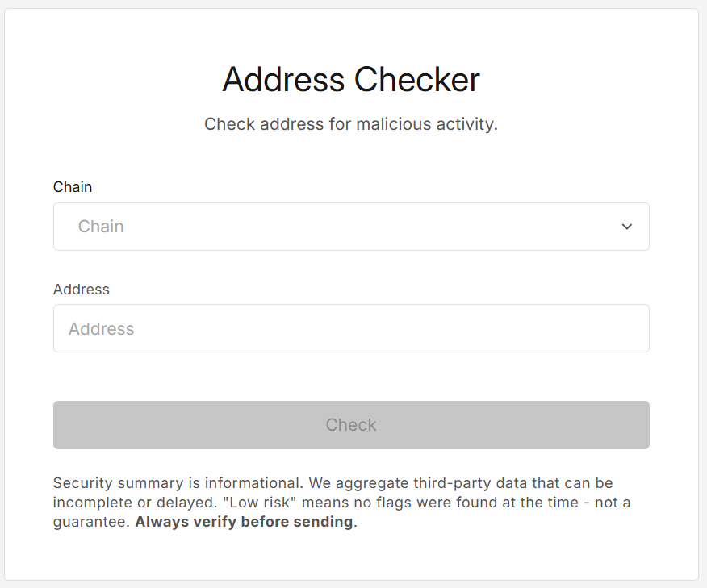
Task: Click the Address Checker title
Action: 351,79
